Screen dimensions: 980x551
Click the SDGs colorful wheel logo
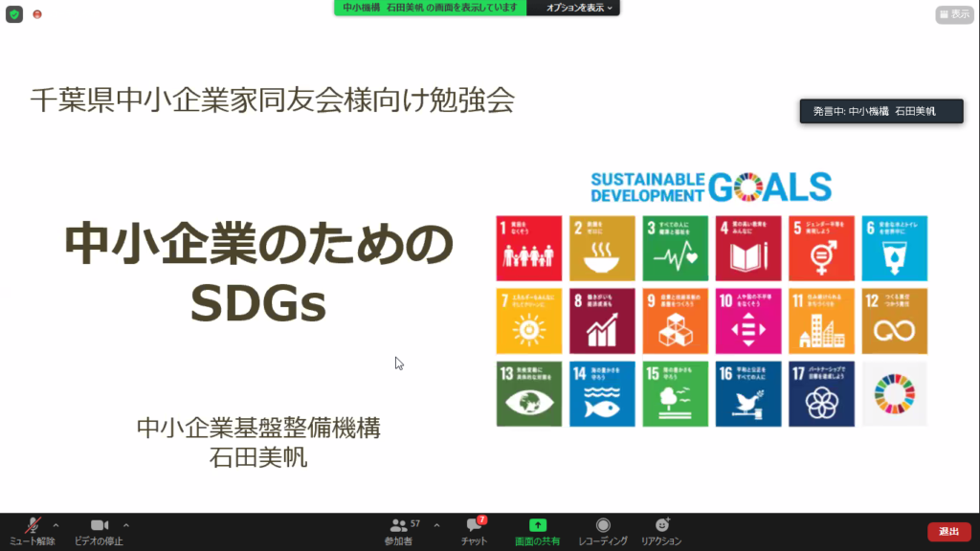tap(894, 393)
